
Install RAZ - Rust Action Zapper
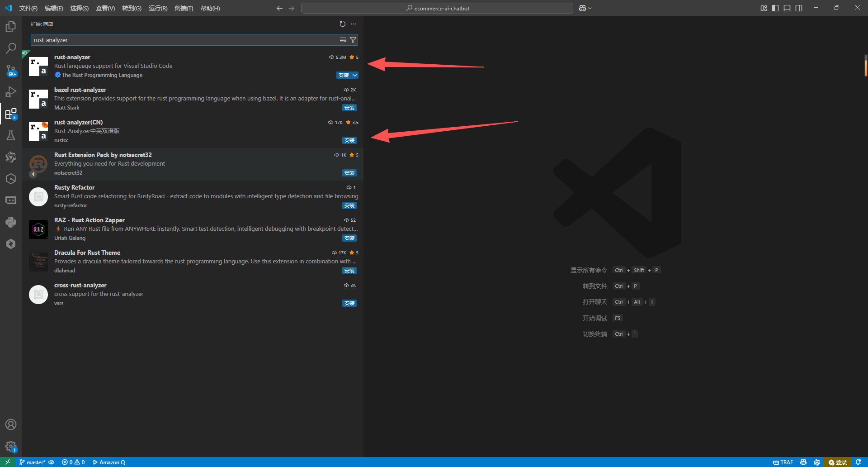(x=349, y=238)
